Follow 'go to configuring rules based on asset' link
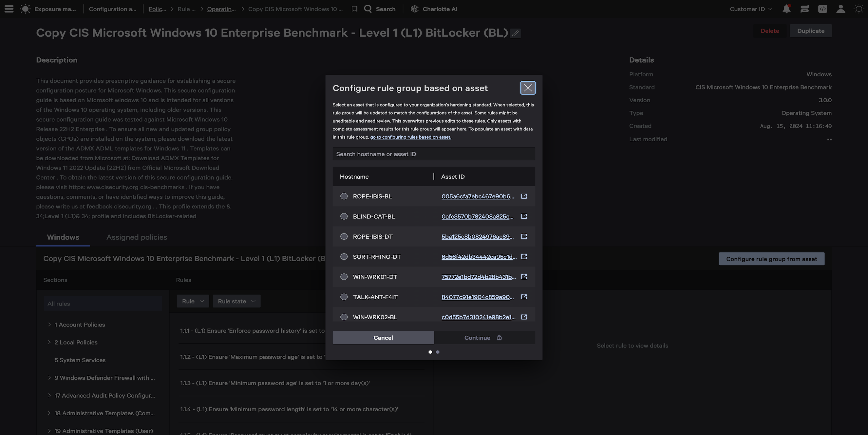Viewport: 868px width, 435px height. pos(410,137)
